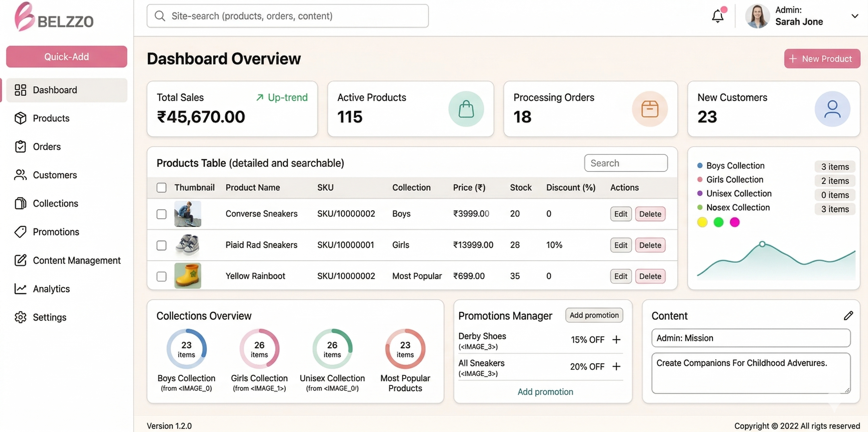
Task: Click the Add promotion button in header
Action: (x=594, y=315)
